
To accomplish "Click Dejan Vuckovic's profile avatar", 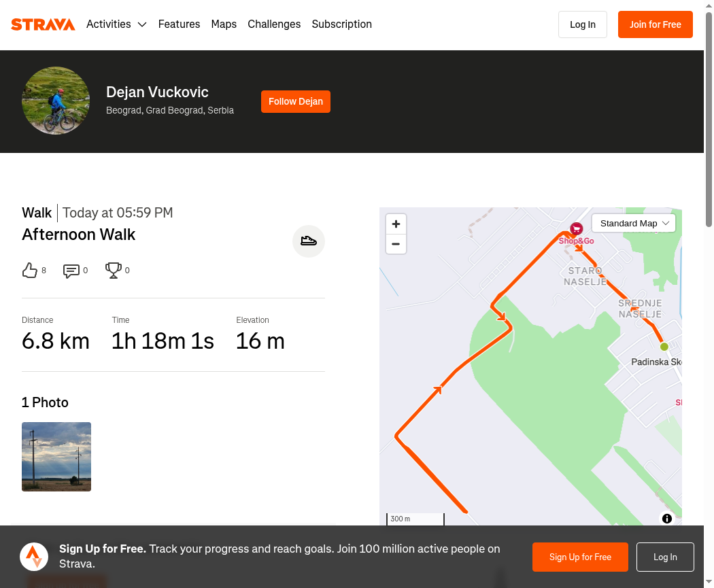I will (x=56, y=101).
